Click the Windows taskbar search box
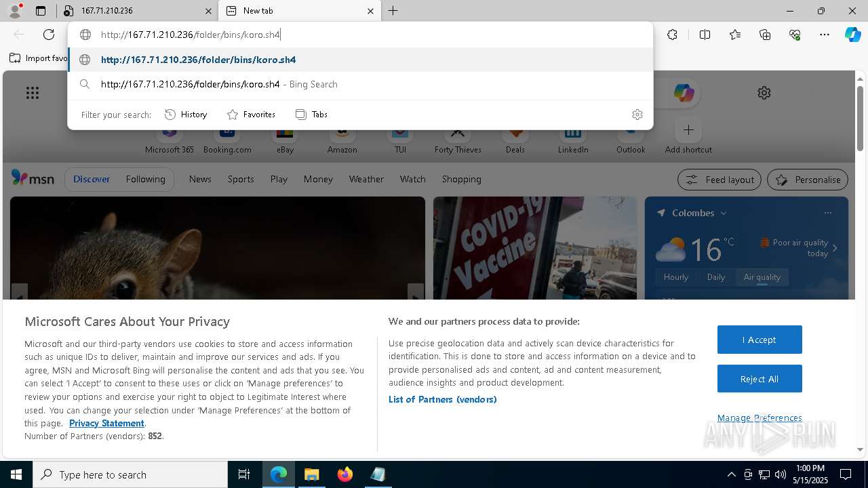 [130, 474]
